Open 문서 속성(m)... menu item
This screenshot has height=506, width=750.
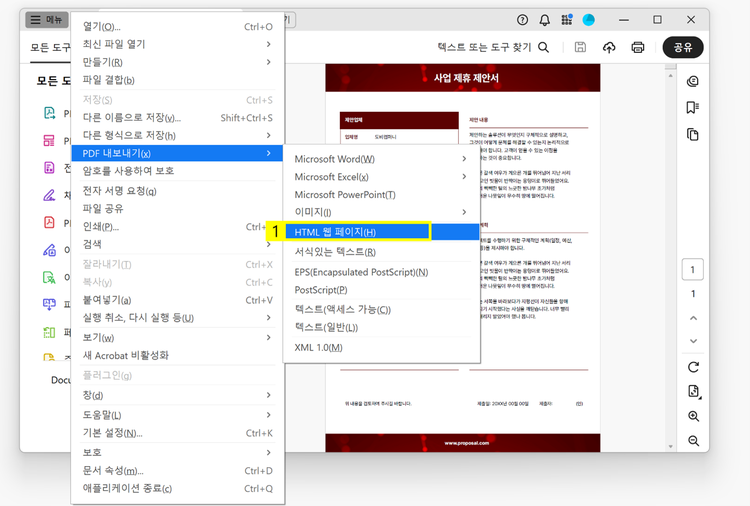pos(177,471)
